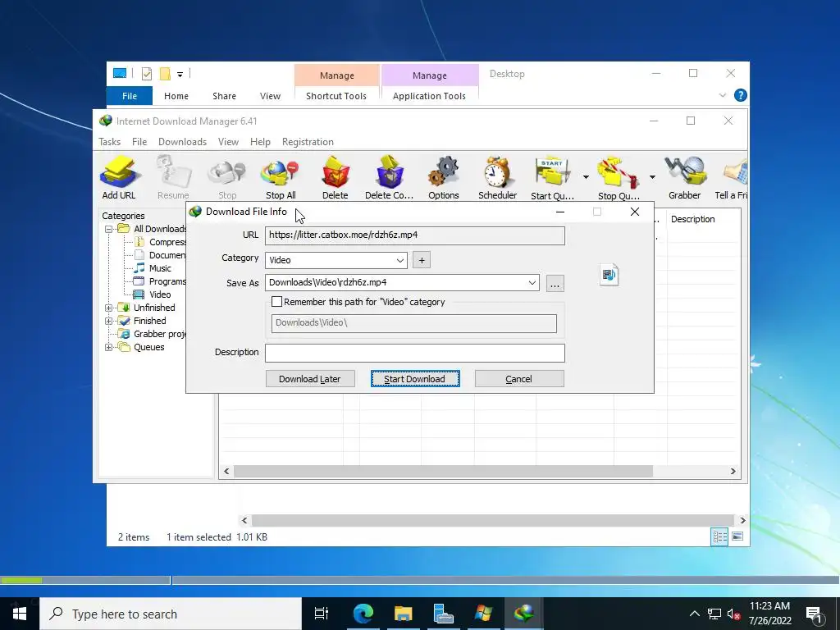Switch to Details view icon in Explorer
The height and width of the screenshot is (630, 840).
pyautogui.click(x=719, y=536)
